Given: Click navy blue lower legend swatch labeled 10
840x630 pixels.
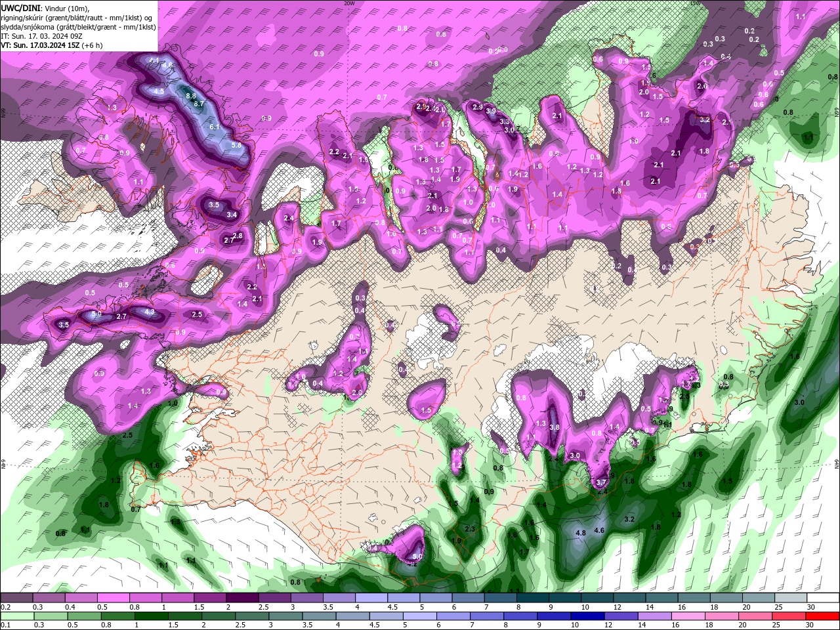Looking at the screenshot, I should 587,616.
